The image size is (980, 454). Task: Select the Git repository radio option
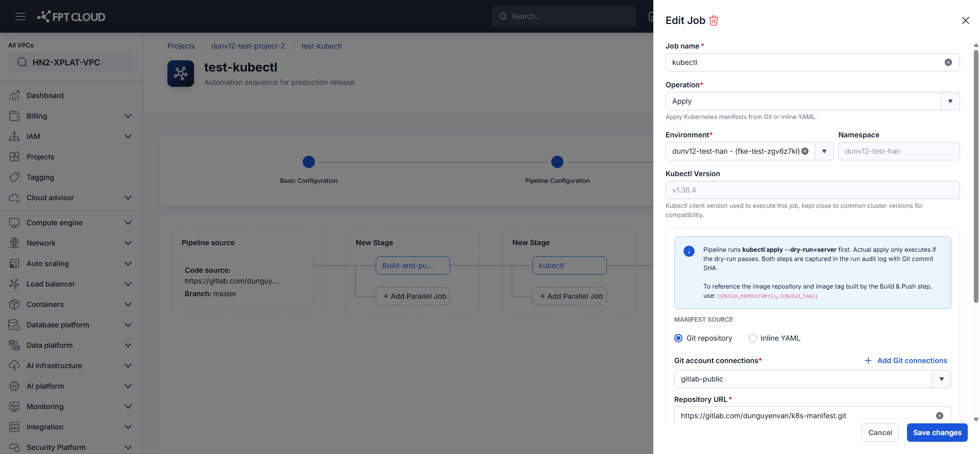point(678,338)
